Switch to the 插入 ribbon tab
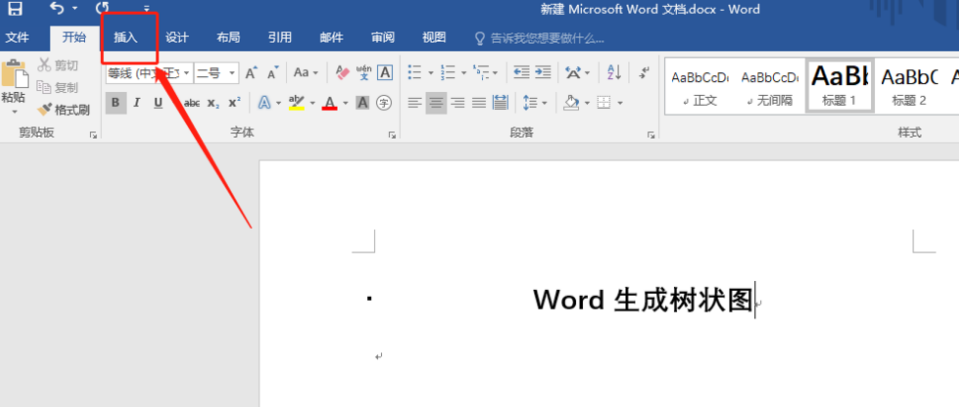Screen dimensions: 959x407 [x=126, y=38]
